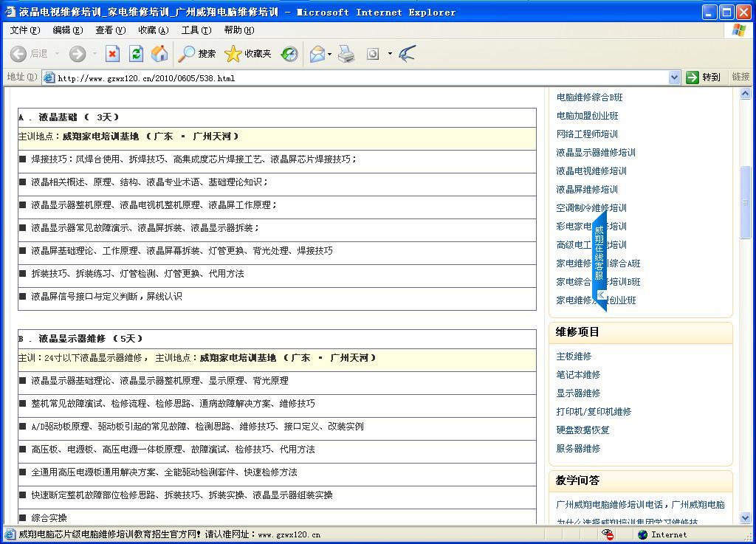
Task: Open the 硬盘数据恢复 link
Action: click(x=583, y=430)
